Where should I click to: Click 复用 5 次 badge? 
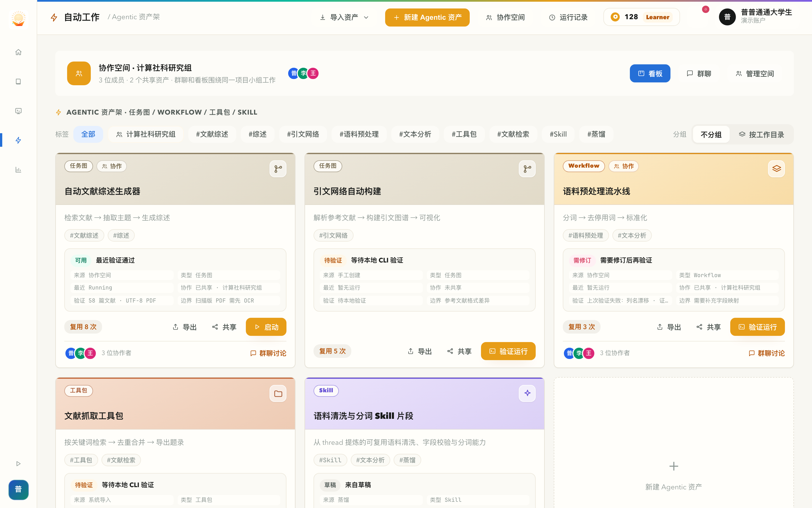coord(332,351)
